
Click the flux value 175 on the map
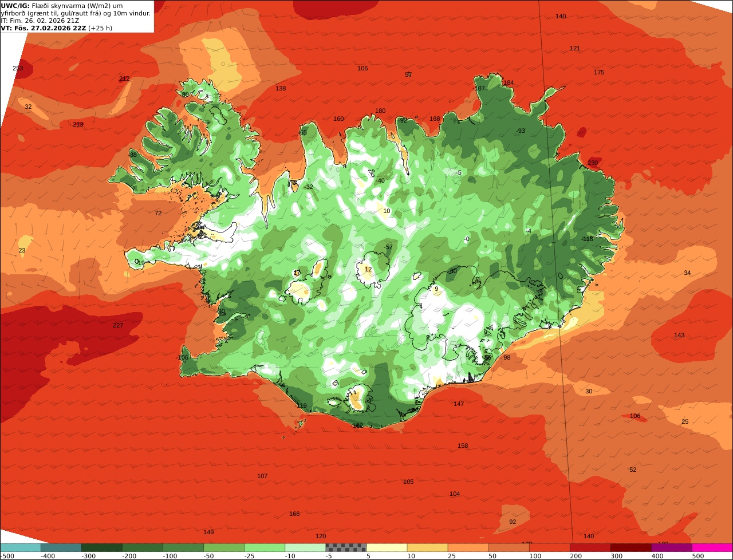[599, 72]
